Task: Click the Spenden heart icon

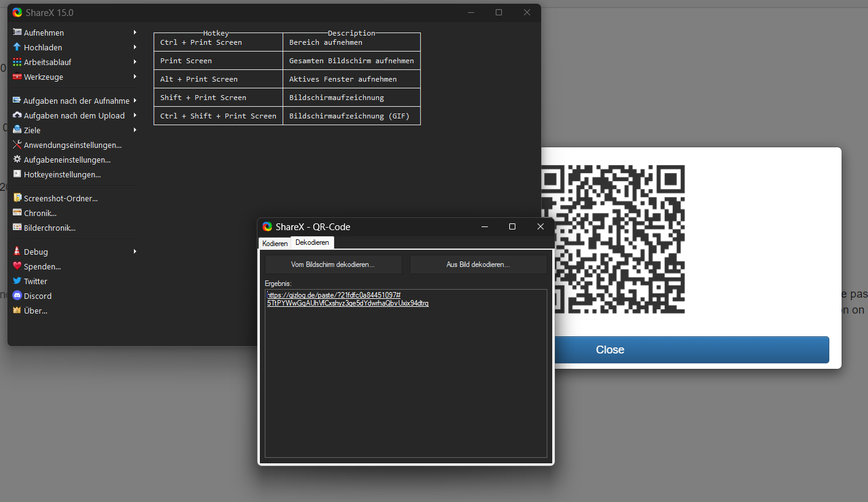Action: tap(17, 266)
